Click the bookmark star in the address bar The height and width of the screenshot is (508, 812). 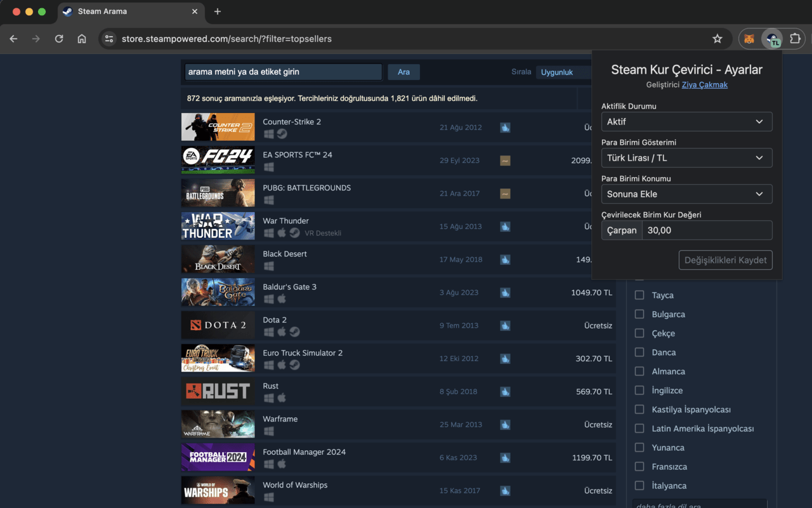click(717, 39)
